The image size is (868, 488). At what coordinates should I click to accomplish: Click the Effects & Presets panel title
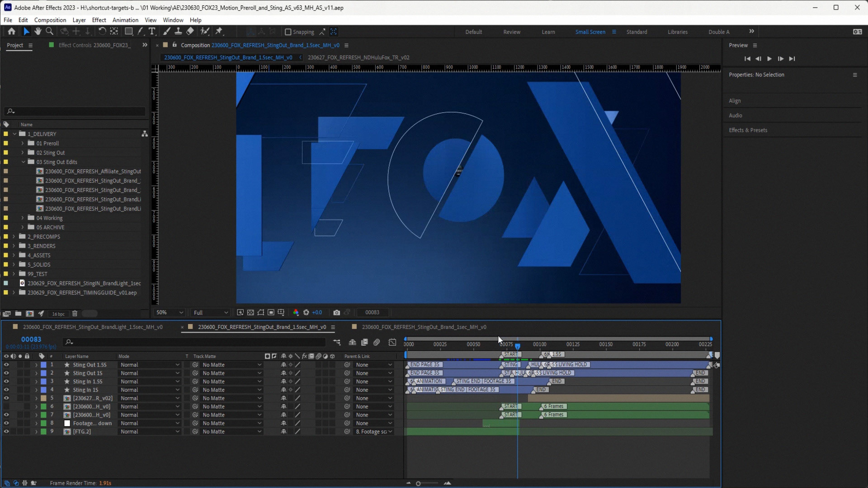click(748, 130)
